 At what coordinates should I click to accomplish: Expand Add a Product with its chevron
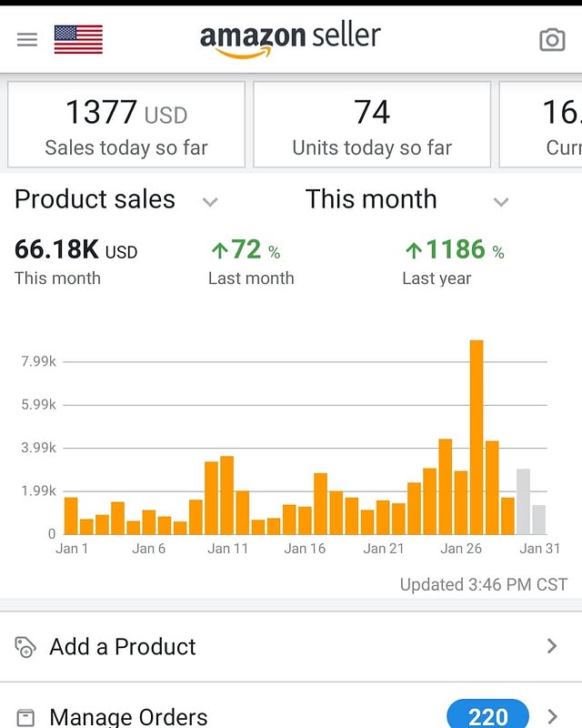click(551, 645)
